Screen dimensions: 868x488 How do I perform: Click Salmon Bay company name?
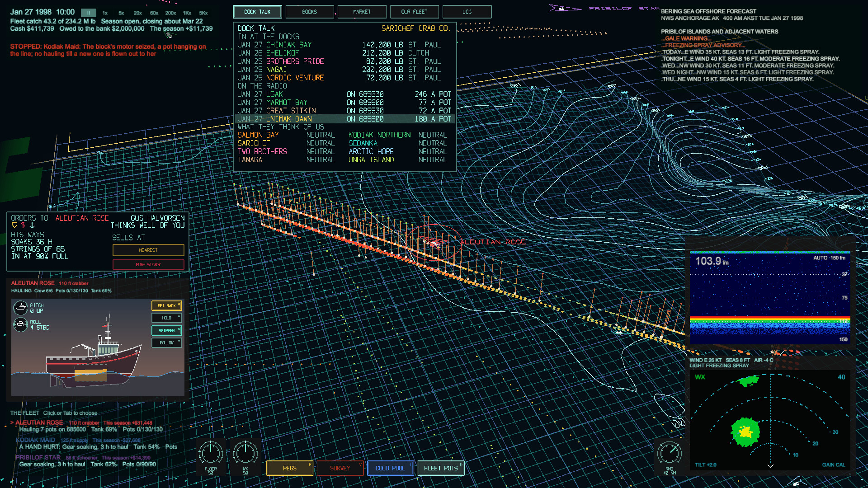click(x=258, y=135)
